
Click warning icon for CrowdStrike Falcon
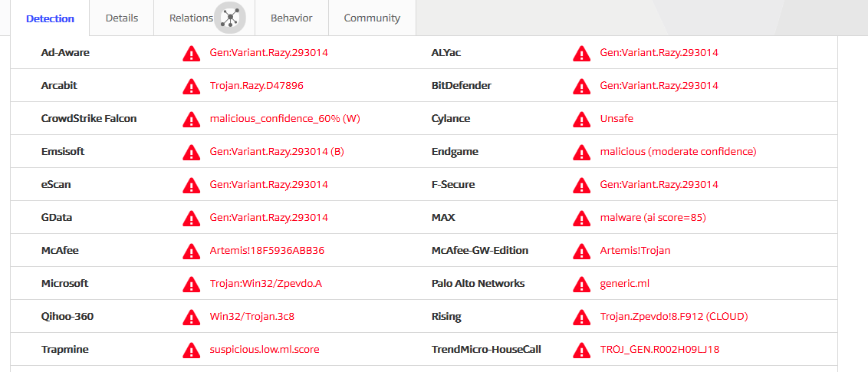coord(191,119)
